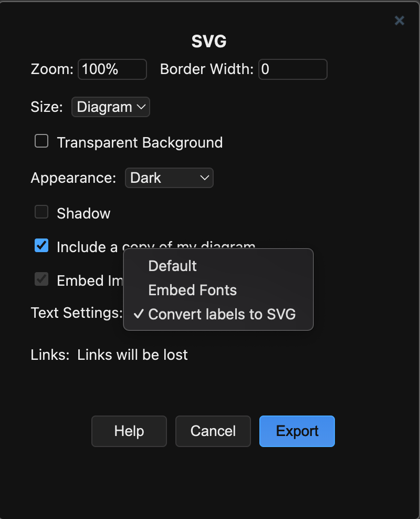Open the Size dropdown showing Diagram
The width and height of the screenshot is (420, 519).
[x=110, y=107]
